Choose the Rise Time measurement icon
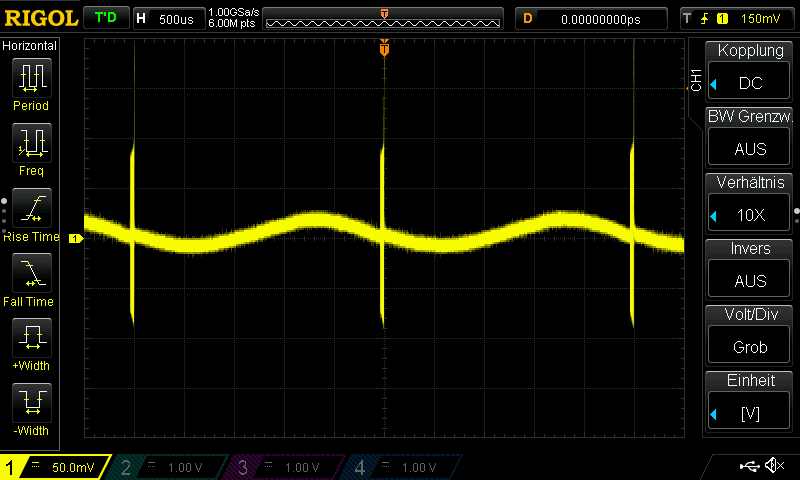Screen dimensions: 800x480 click(30, 209)
